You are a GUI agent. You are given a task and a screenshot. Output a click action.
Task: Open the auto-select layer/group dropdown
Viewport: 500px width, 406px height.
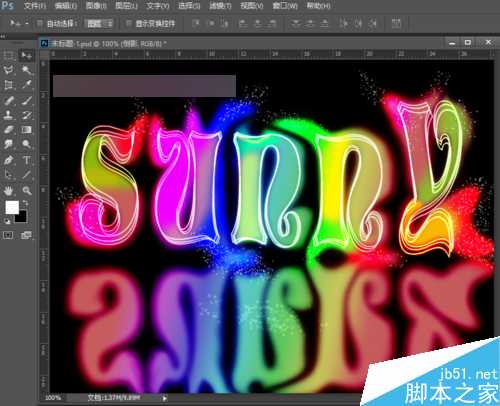[x=99, y=23]
